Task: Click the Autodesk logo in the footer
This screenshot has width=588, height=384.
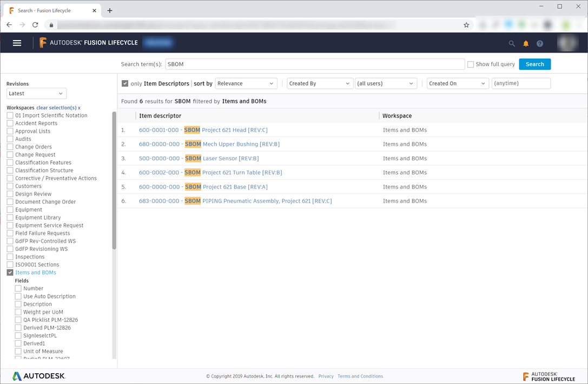Action: tap(38, 376)
